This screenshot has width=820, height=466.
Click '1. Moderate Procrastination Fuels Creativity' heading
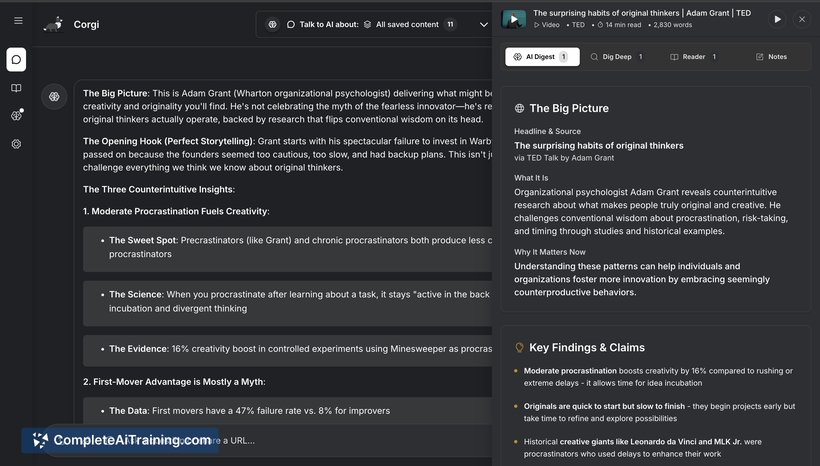point(176,211)
